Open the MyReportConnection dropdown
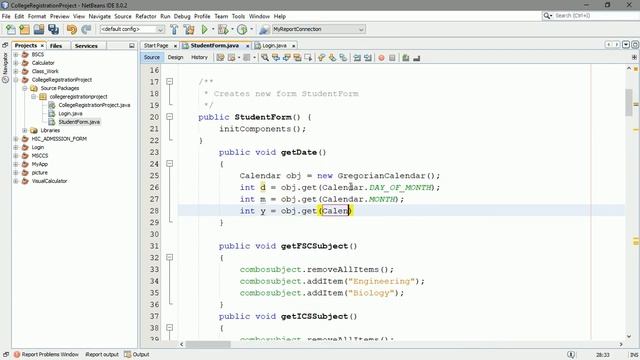The image size is (640, 360). tap(361, 29)
